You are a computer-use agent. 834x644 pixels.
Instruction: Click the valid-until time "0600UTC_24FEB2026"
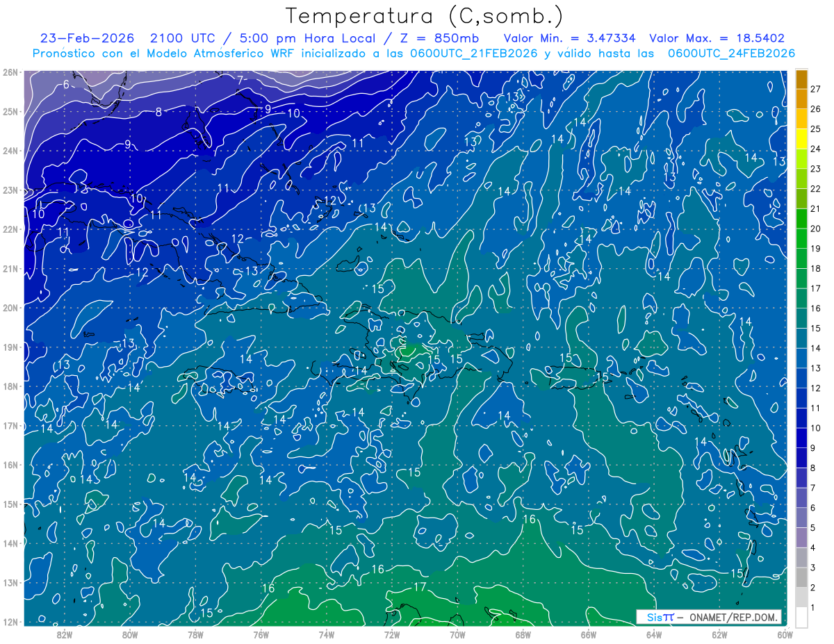[x=731, y=53]
